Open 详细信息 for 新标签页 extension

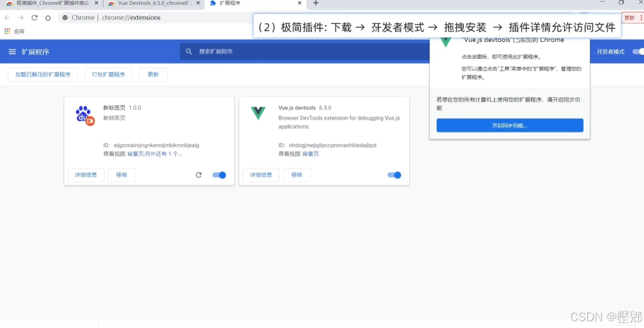click(86, 175)
